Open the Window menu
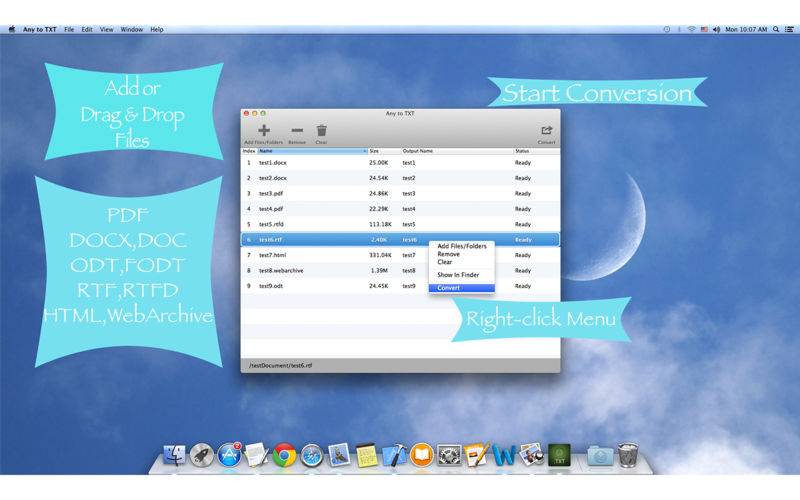The width and height of the screenshot is (800, 500). coord(132,30)
